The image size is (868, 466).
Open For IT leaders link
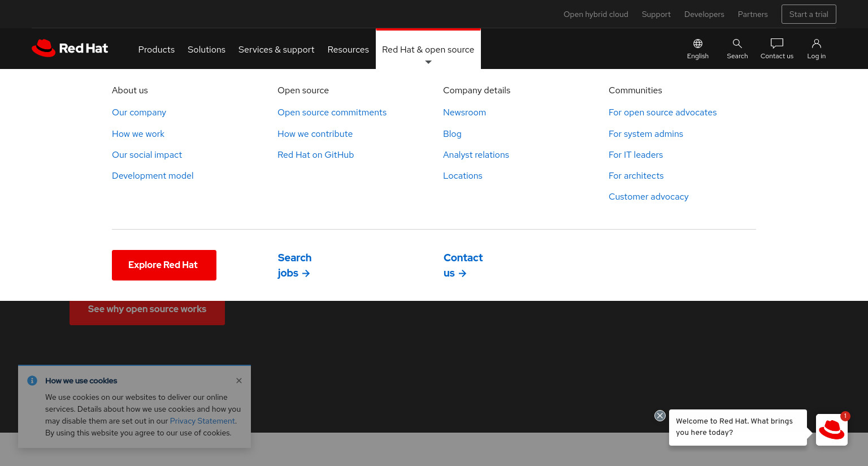[x=636, y=155]
